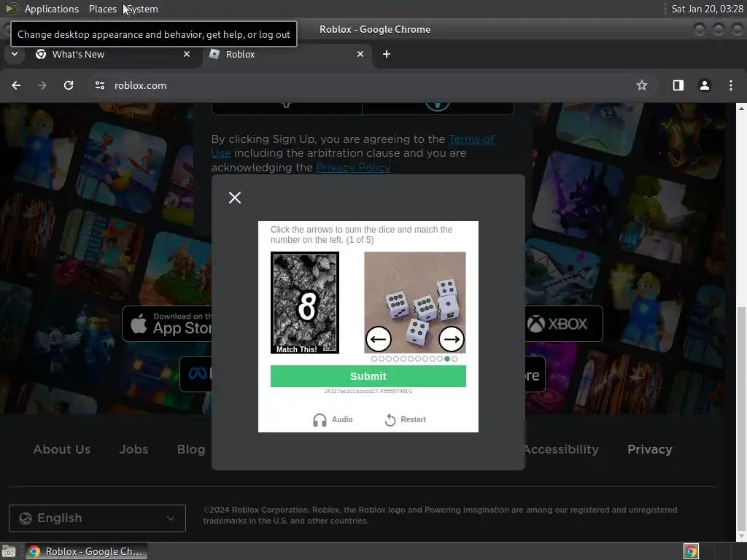Close the What's New tab
747x560 pixels.
pos(187,54)
